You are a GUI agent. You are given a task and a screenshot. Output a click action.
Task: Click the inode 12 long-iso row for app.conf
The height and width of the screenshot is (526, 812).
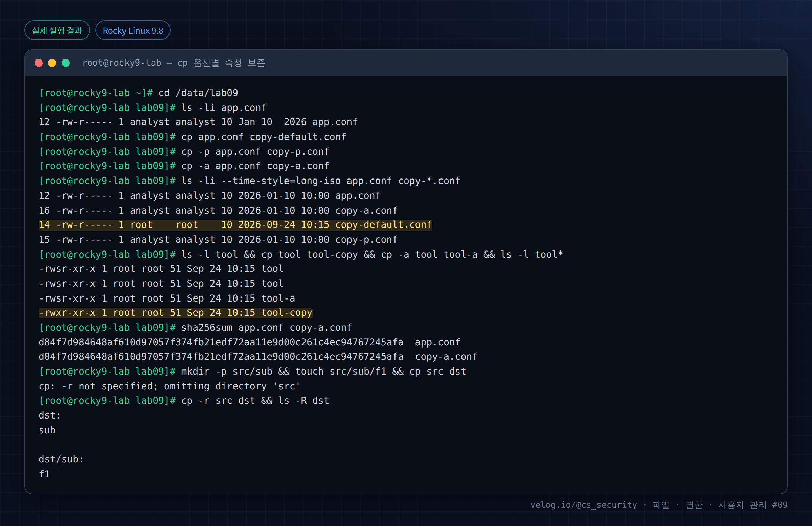209,196
